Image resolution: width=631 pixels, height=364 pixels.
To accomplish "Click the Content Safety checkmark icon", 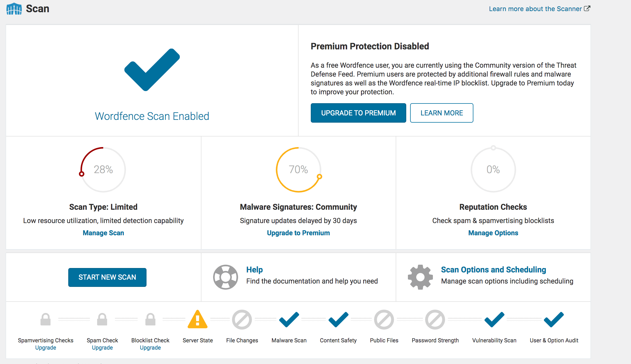I will [338, 320].
